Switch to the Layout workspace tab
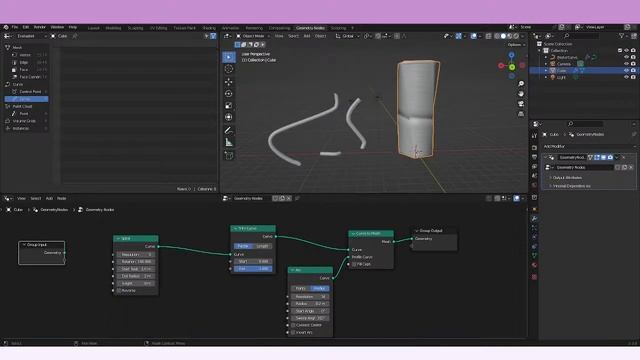Viewport: 640px width, 360px height. pos(93,28)
